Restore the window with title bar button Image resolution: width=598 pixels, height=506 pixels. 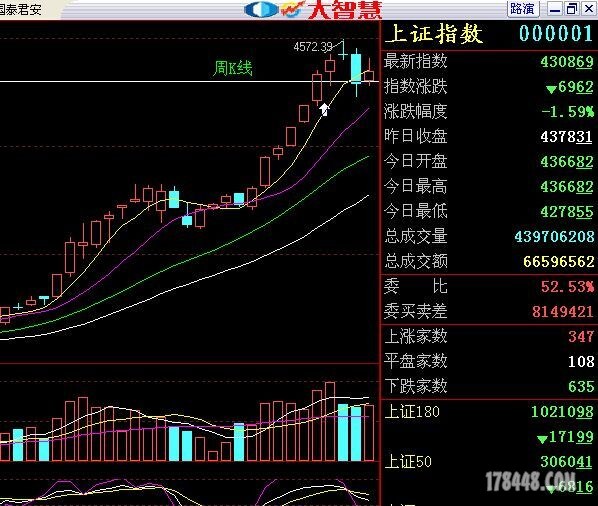571,8
